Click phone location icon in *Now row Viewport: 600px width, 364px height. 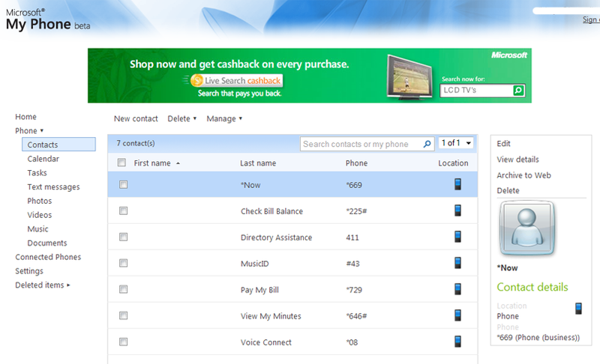pos(457,184)
